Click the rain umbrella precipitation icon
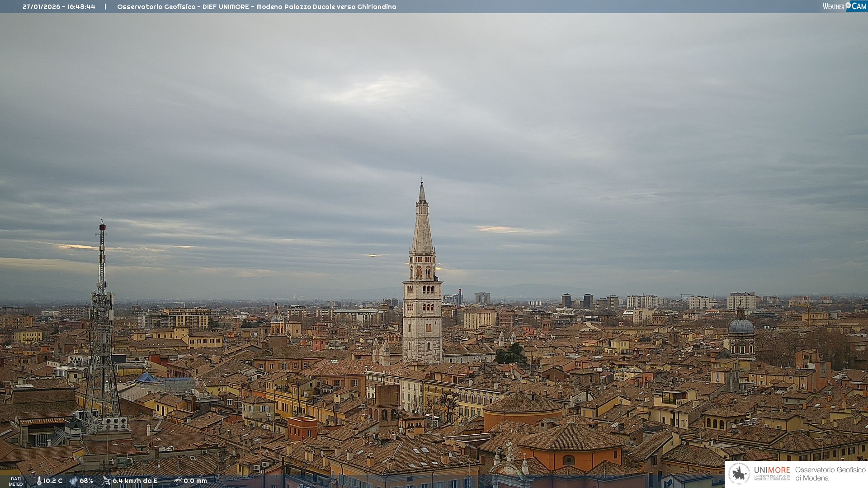This screenshot has height=488, width=868. pos(178,481)
